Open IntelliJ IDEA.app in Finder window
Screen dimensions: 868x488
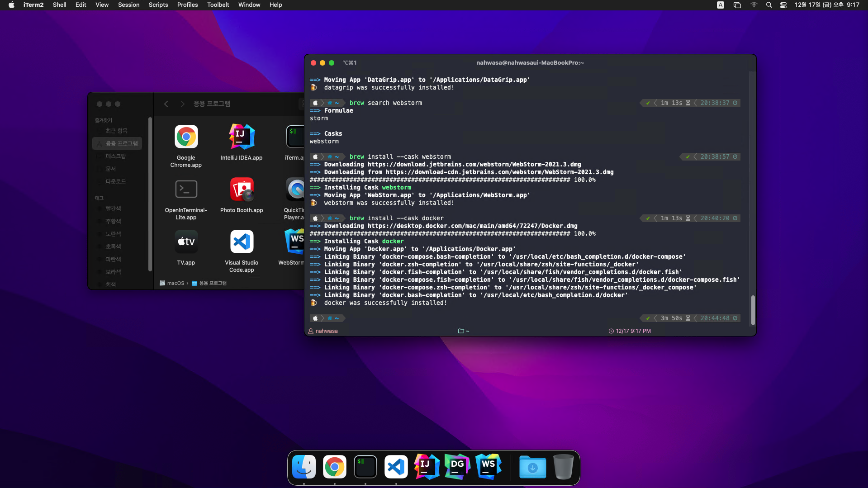pyautogui.click(x=242, y=137)
